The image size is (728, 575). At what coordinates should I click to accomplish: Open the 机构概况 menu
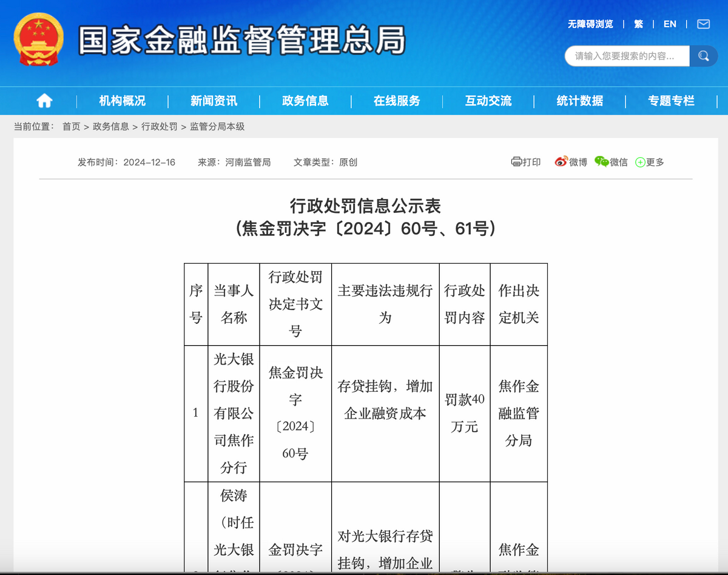point(123,101)
